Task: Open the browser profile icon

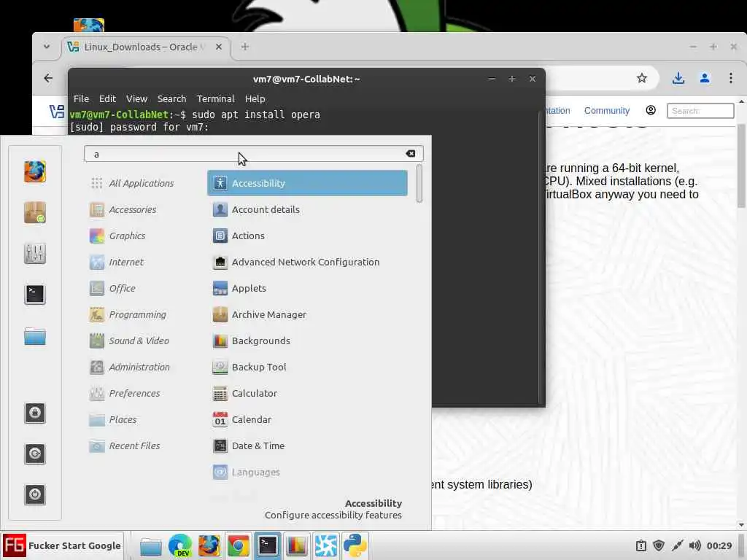Action: pyautogui.click(x=705, y=78)
